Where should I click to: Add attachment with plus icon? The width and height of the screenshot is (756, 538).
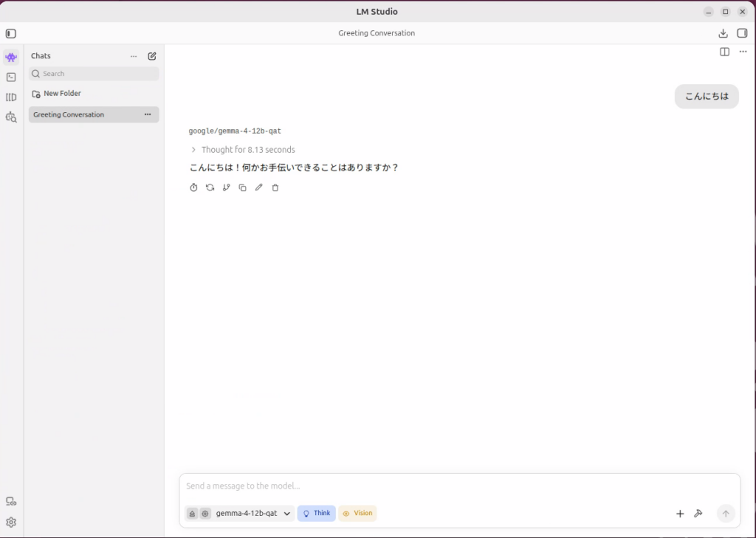tap(680, 514)
